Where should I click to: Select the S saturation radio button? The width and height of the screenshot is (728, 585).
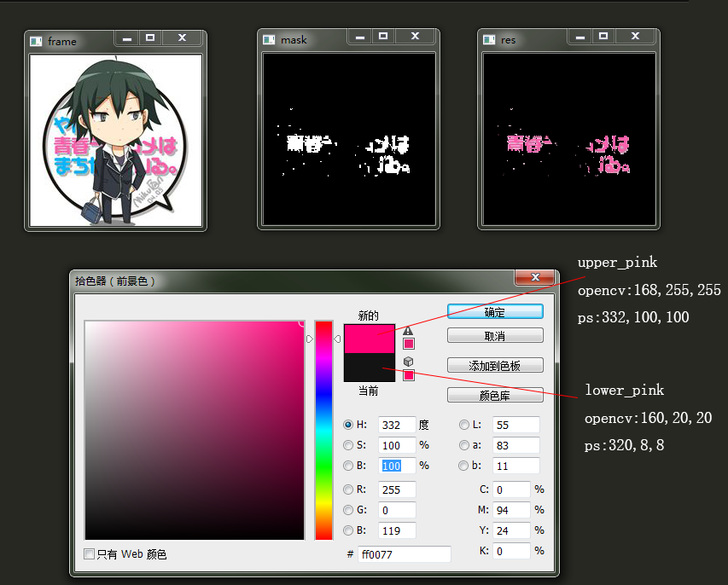tap(347, 445)
